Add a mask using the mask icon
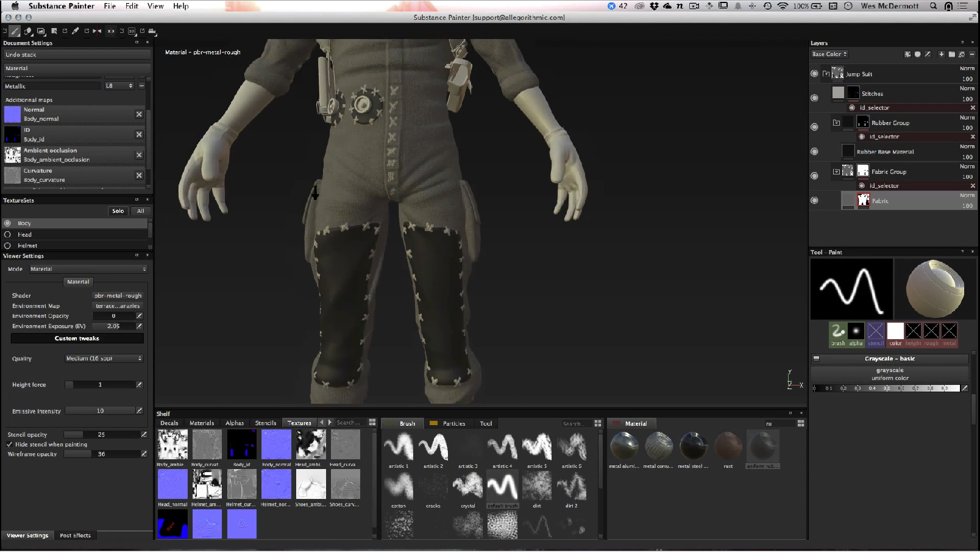980x552 pixels. (x=918, y=54)
